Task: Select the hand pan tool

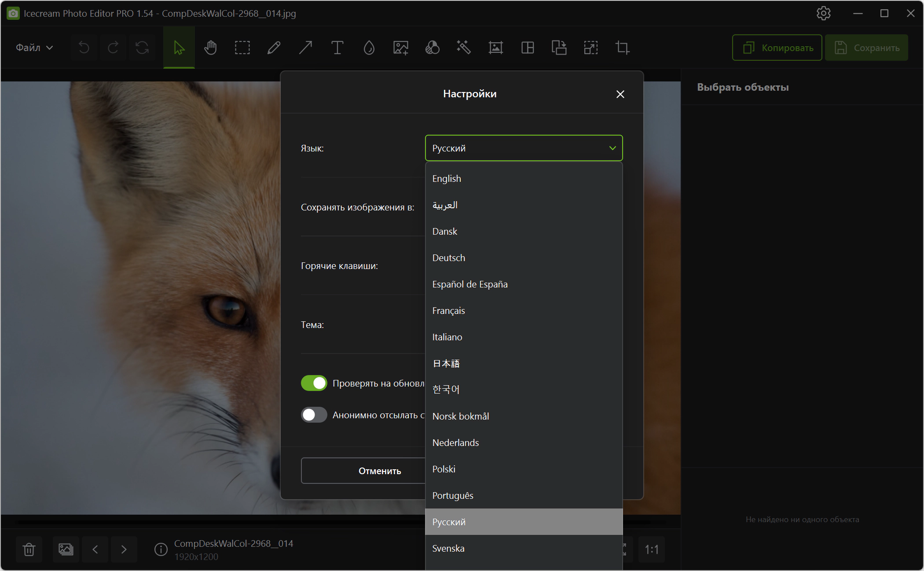Action: pos(210,48)
